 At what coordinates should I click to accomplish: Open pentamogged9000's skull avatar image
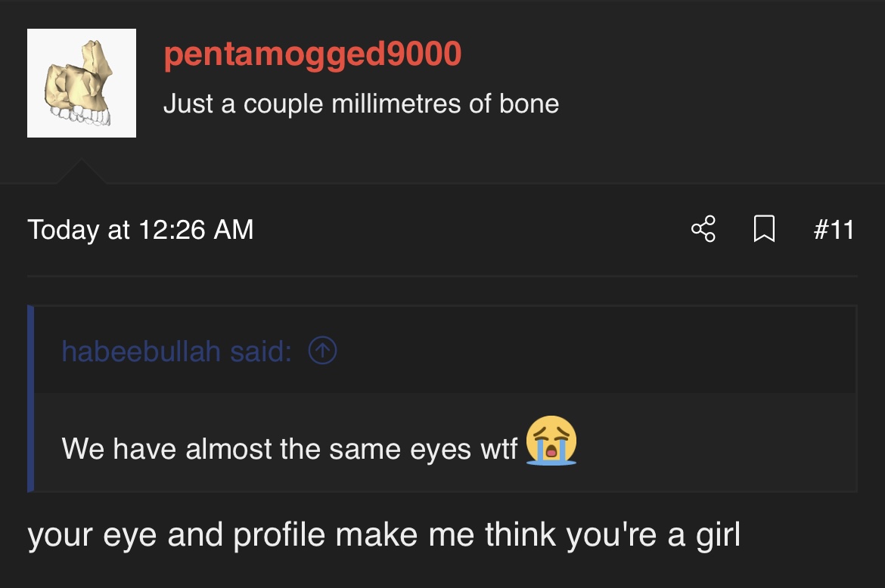point(82,83)
